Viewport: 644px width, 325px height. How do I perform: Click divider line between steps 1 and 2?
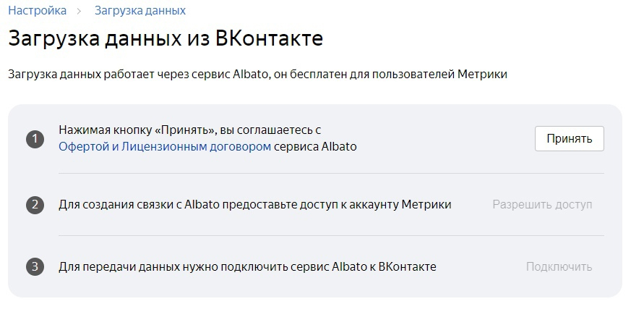331,174
